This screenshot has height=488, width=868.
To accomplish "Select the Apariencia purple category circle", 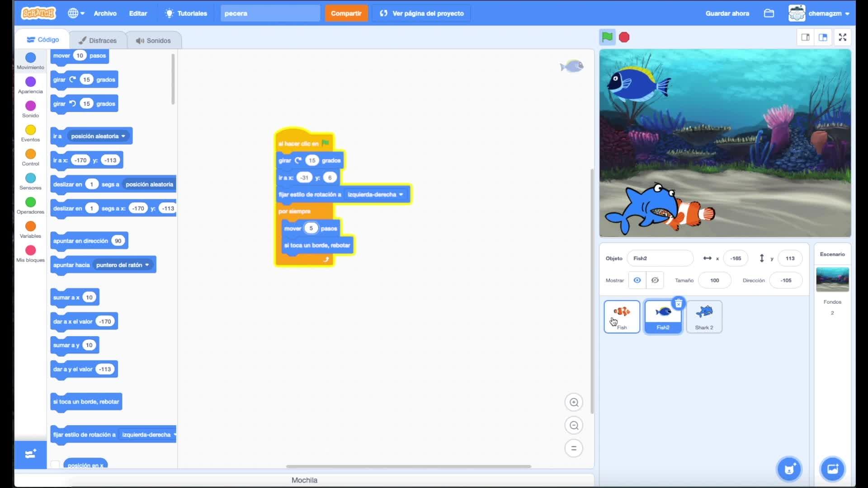I will click(30, 82).
